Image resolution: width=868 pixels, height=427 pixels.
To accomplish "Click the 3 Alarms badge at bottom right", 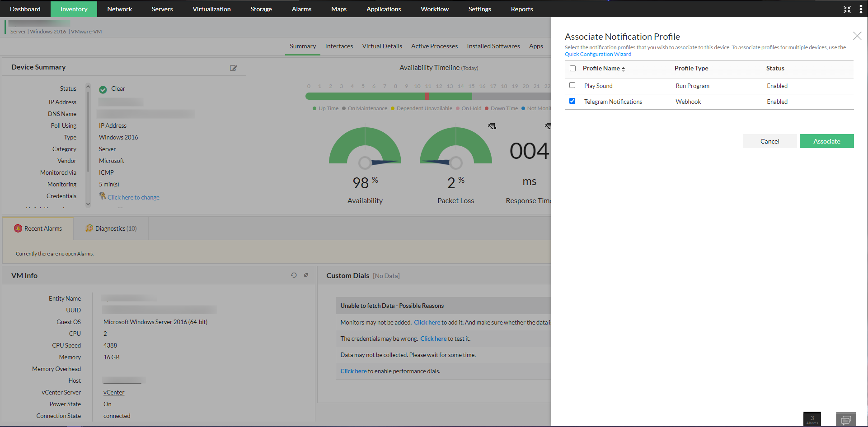I will click(812, 419).
